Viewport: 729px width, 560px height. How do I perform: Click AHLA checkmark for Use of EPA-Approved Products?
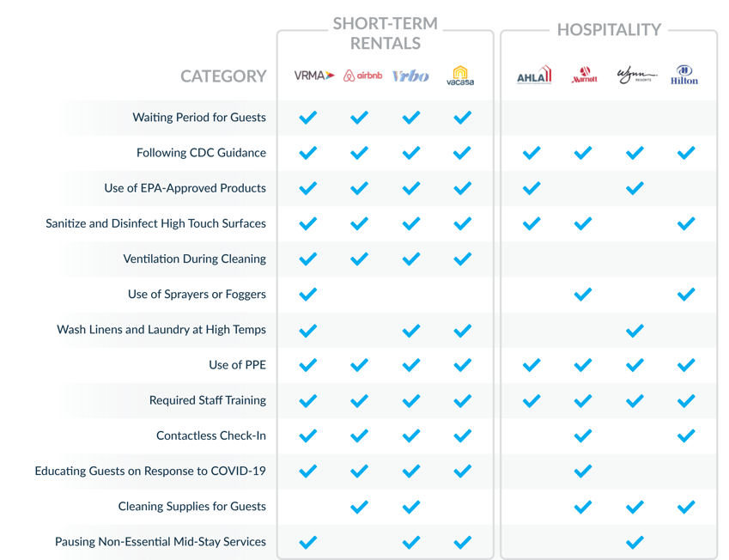[x=532, y=188]
